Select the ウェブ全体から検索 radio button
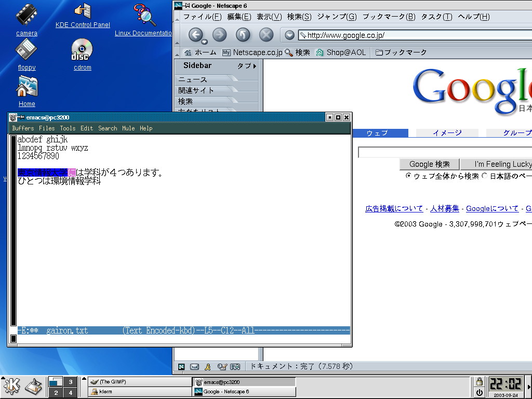 point(408,176)
